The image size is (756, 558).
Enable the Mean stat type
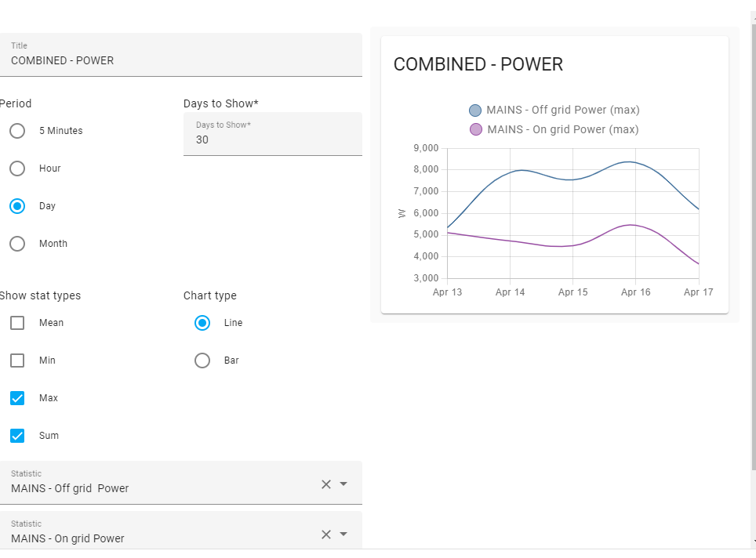click(17, 323)
